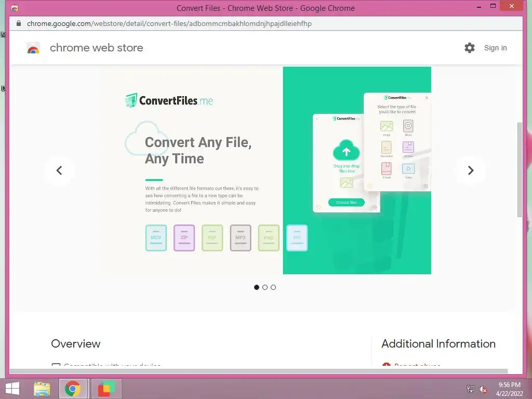Select the second carousel dot
The height and width of the screenshot is (399, 532).
click(265, 287)
